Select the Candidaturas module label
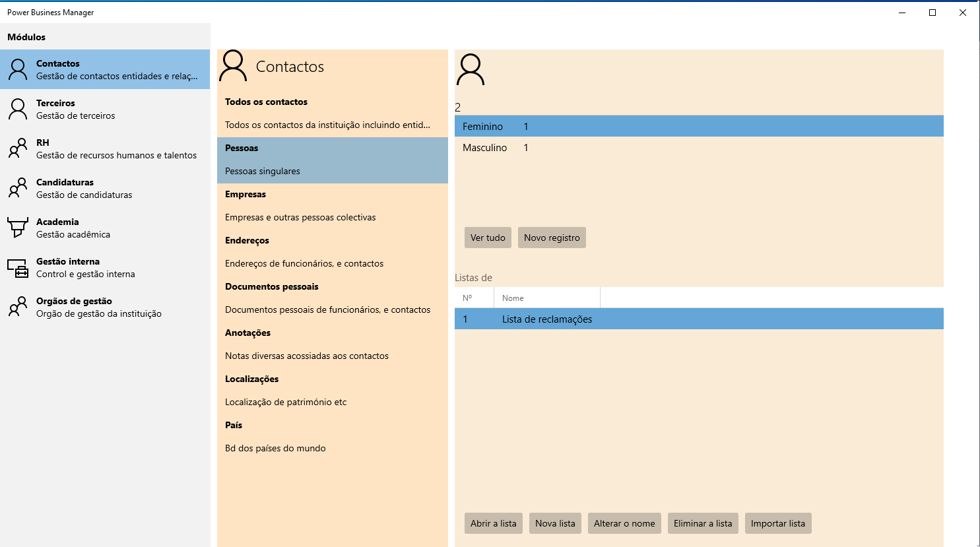This screenshot has width=980, height=547. tap(65, 182)
